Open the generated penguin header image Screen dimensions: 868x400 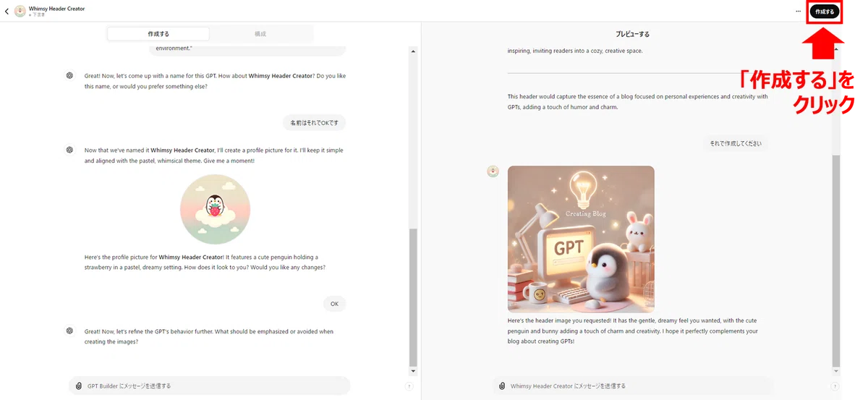click(x=581, y=239)
